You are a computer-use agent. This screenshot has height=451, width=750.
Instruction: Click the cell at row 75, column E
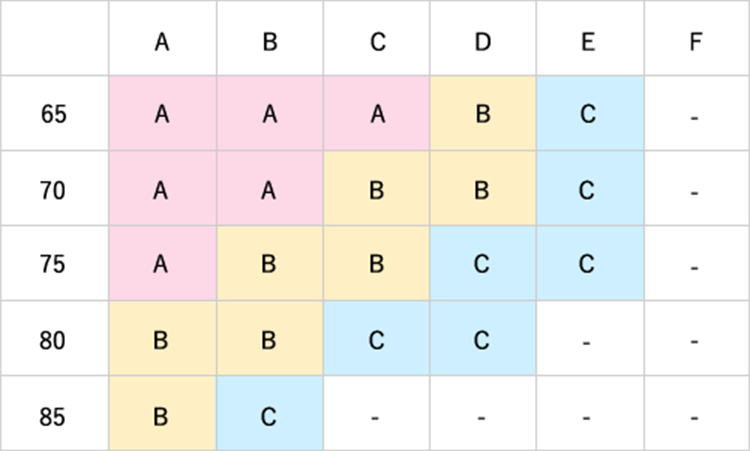pos(589,265)
